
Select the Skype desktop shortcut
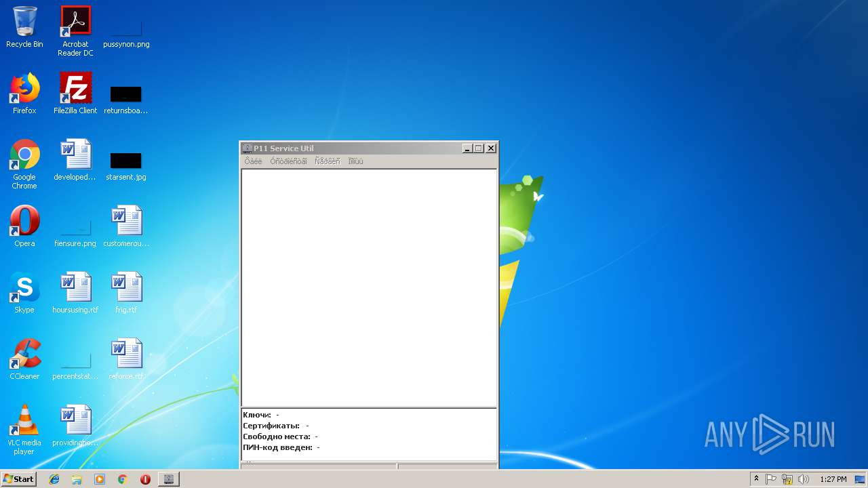pos(24,293)
